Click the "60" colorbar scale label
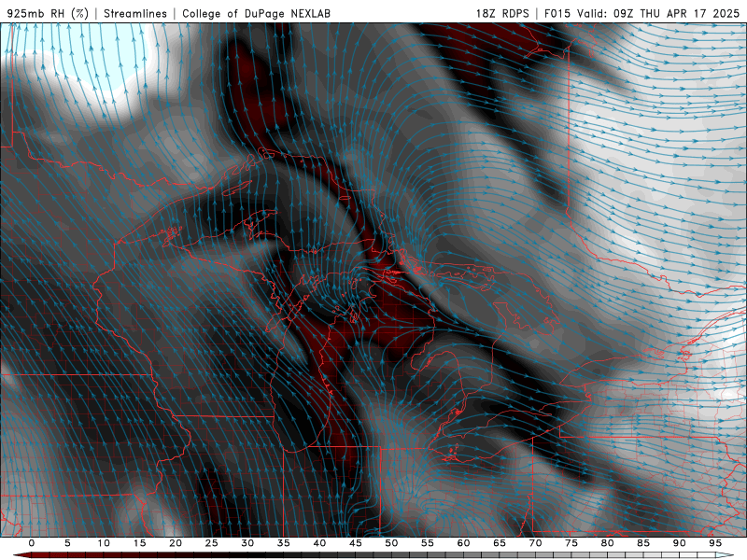Viewport: 747px width, 560px height. [x=463, y=543]
